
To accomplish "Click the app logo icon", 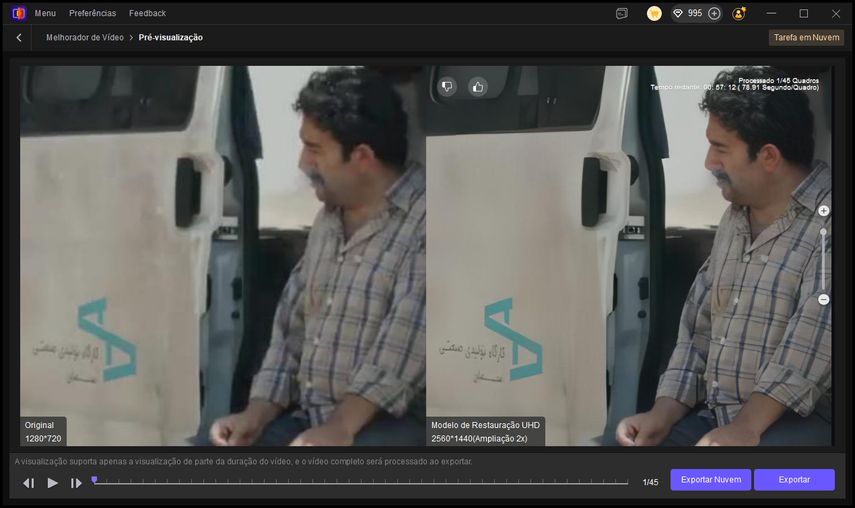I will click(x=18, y=13).
